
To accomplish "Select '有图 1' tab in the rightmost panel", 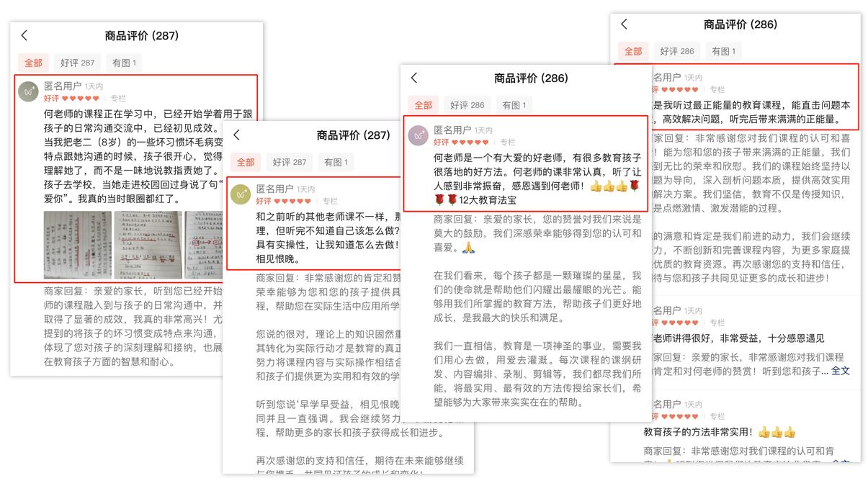I will (x=723, y=51).
